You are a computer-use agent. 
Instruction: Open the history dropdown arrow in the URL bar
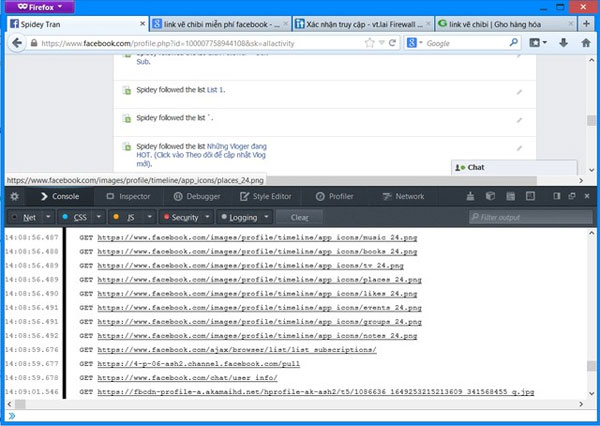point(382,43)
